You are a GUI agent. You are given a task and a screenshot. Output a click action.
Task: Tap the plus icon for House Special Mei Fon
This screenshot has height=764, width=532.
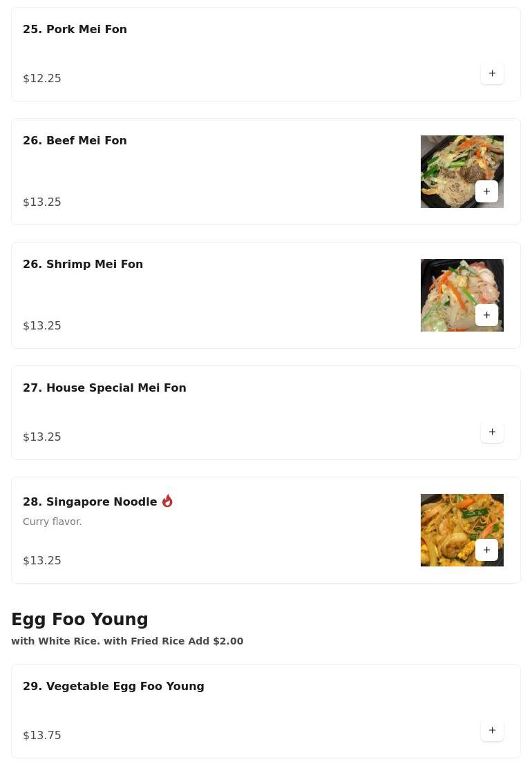point(492,432)
